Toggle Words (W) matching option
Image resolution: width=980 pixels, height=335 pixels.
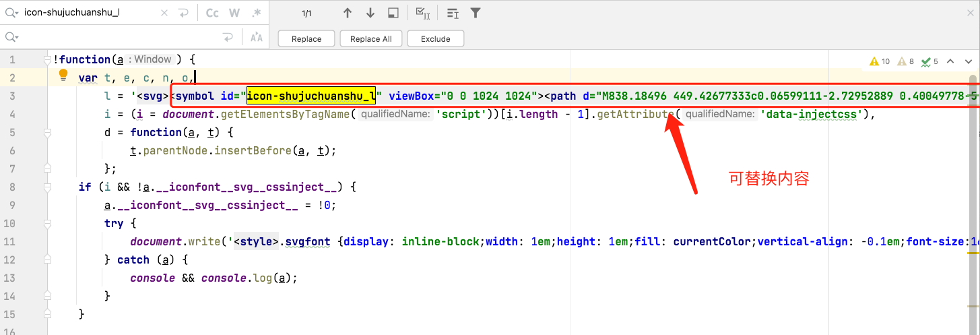[x=234, y=13]
